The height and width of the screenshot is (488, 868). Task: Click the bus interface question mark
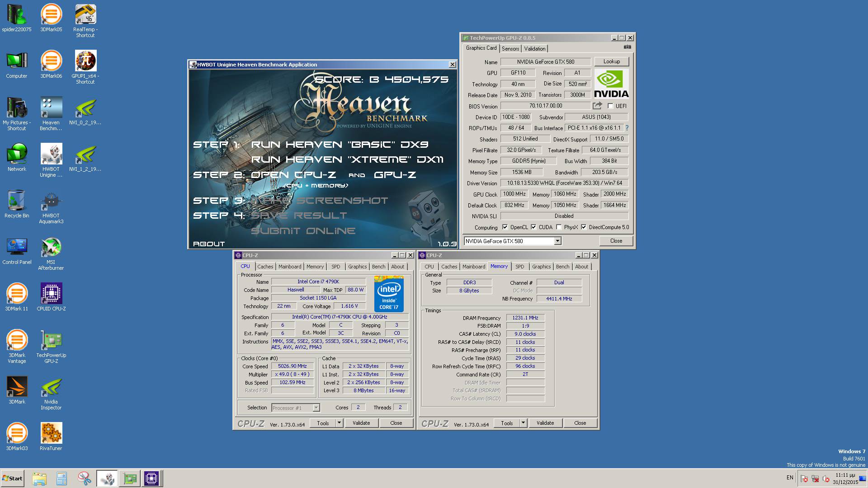pyautogui.click(x=627, y=128)
